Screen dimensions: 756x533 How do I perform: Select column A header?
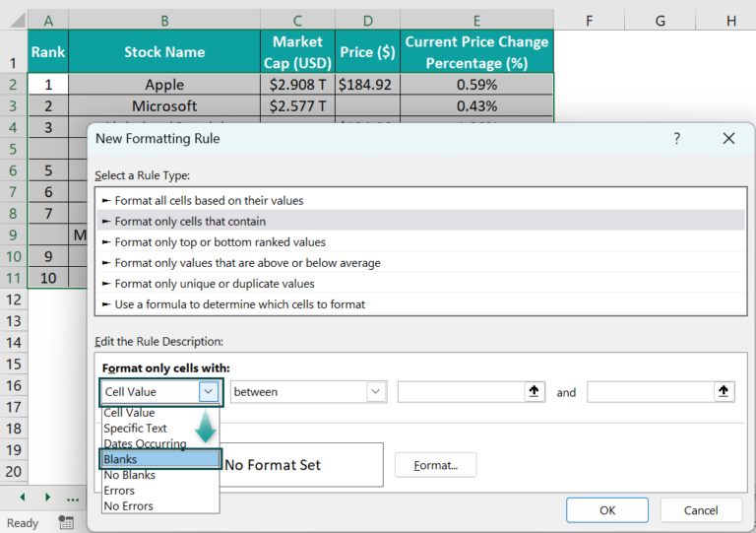tap(48, 21)
